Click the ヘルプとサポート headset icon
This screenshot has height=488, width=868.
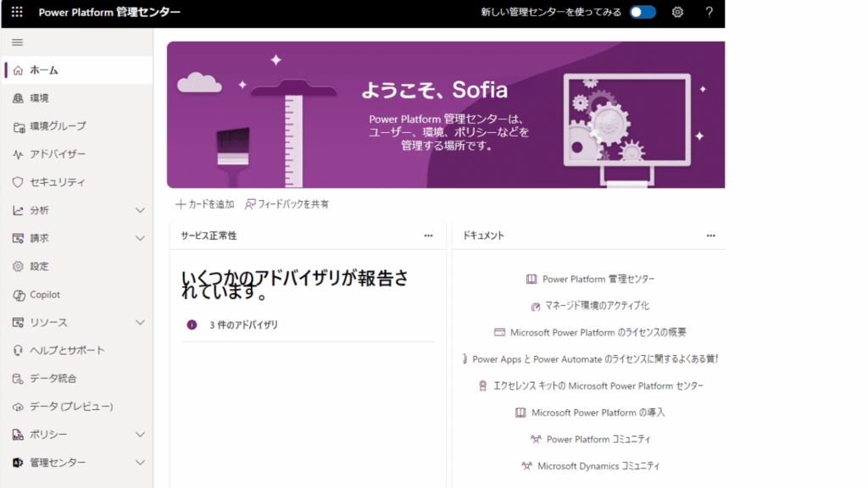click(x=18, y=351)
